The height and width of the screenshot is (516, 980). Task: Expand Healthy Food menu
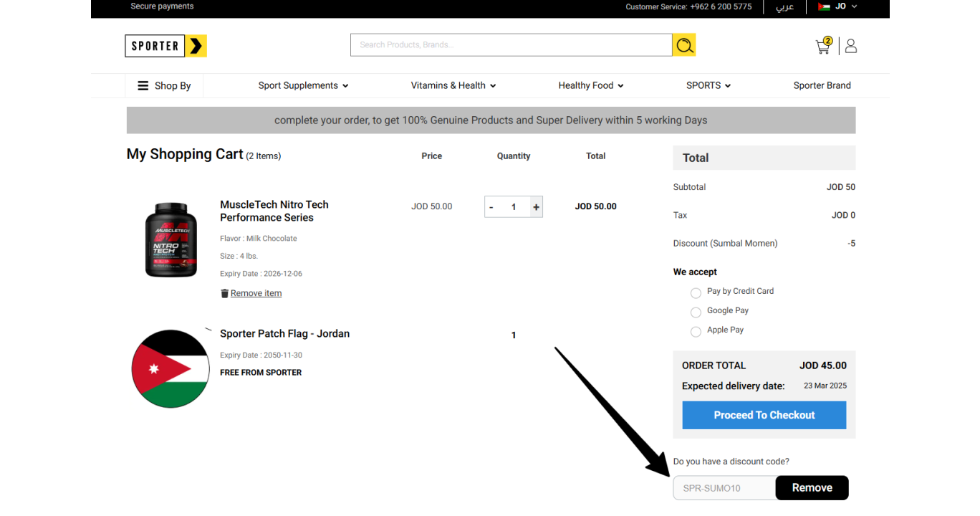pyautogui.click(x=591, y=85)
